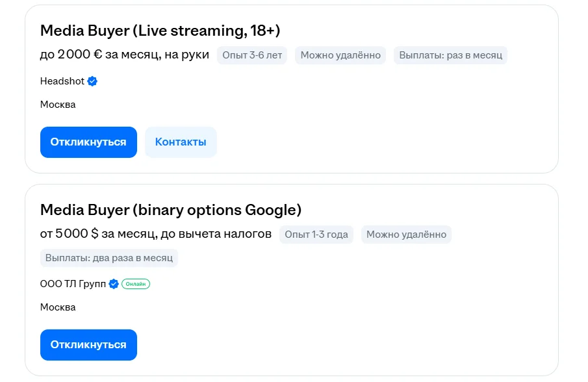Click the verified checkmark beside Headshot
Viewport: 588px width, 382px height.
[x=92, y=81]
